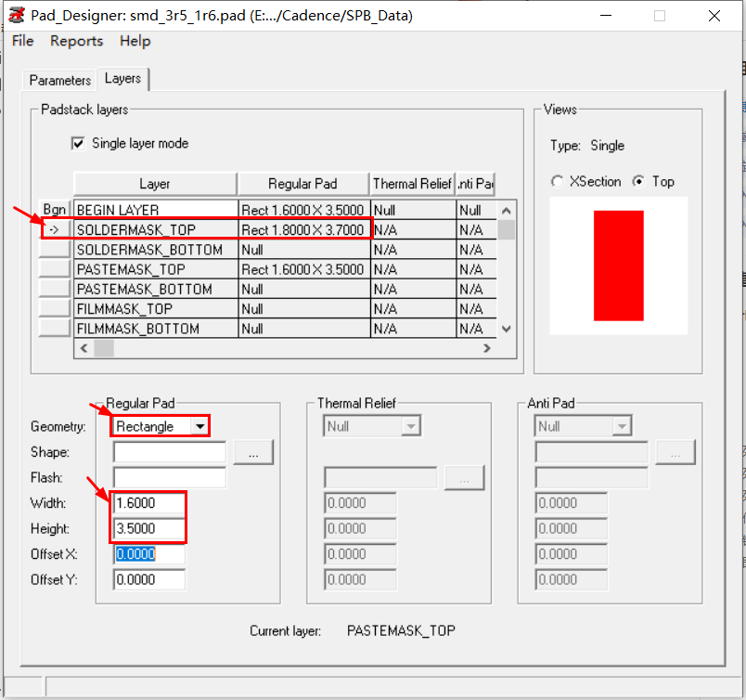
Task: Open the Help menu
Action: click(135, 41)
